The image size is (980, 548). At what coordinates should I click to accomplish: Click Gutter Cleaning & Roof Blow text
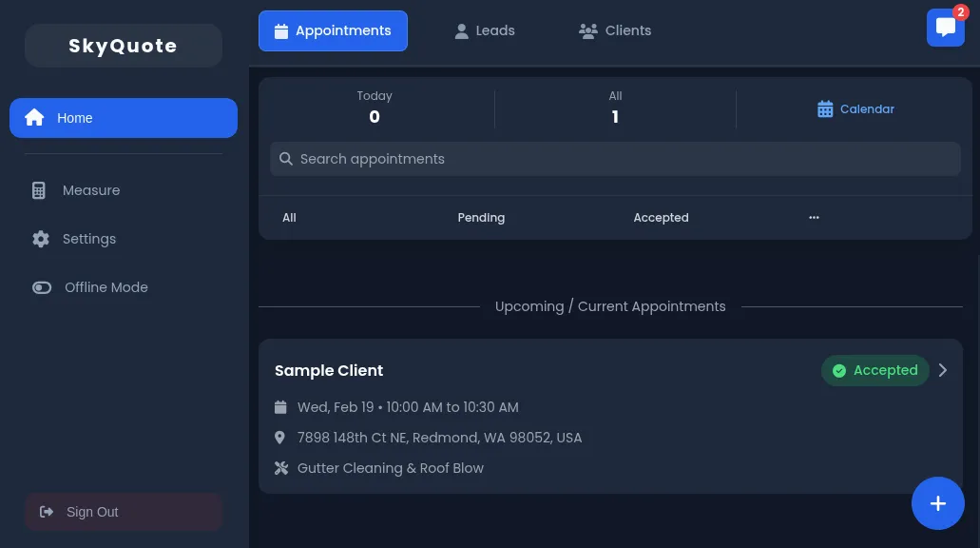tap(391, 468)
